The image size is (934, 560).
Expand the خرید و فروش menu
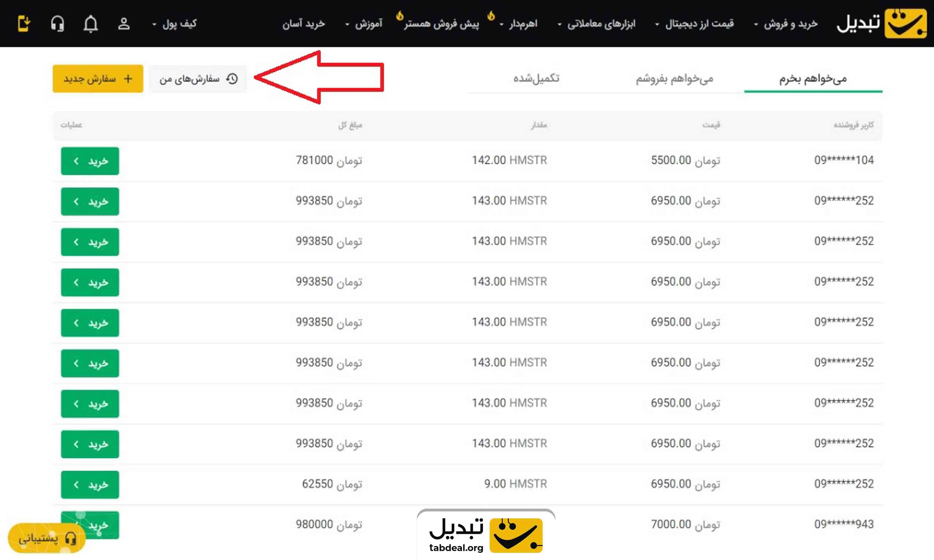[x=786, y=24]
